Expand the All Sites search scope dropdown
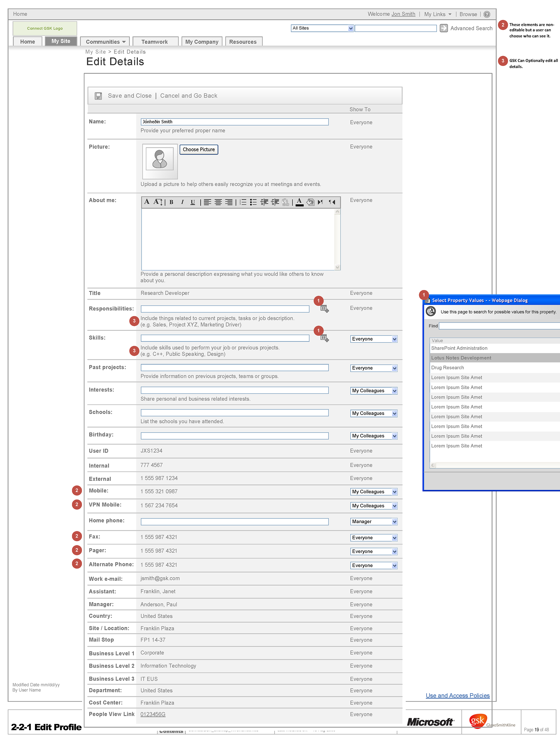This screenshot has width=560, height=738. [350, 28]
